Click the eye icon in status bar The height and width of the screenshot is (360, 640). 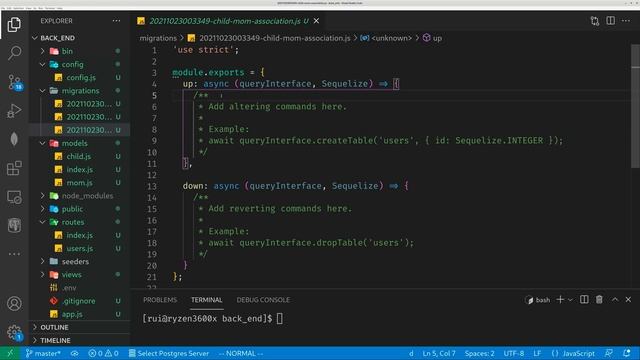[74, 353]
